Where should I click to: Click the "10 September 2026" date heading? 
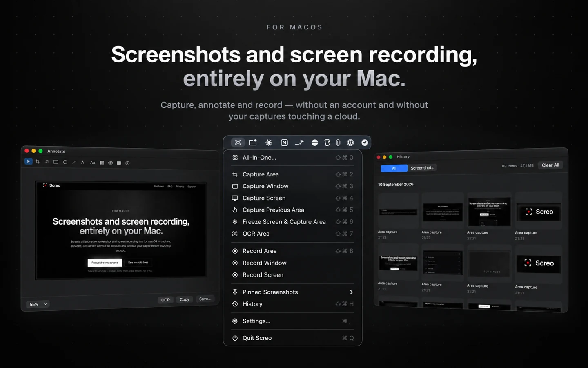[x=396, y=184]
